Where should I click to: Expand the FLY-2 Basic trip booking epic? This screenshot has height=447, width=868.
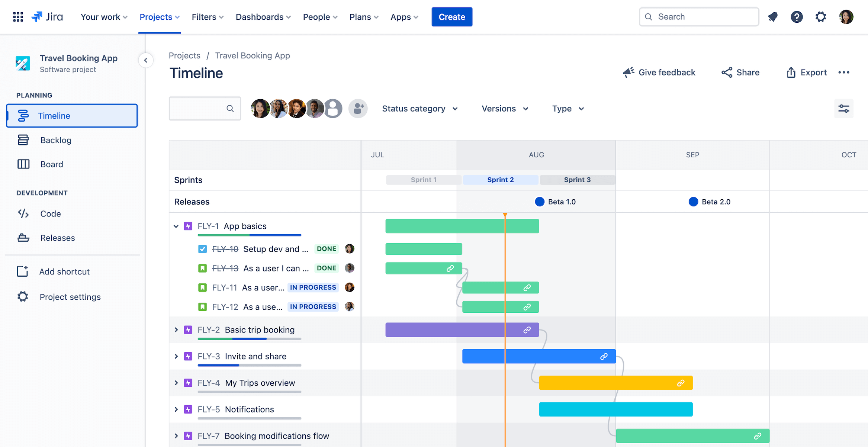click(176, 329)
